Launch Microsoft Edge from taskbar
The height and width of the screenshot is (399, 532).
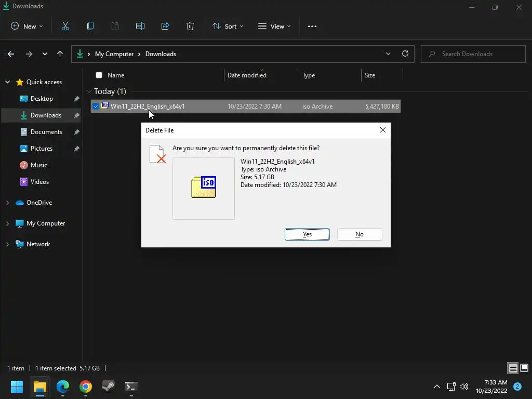point(63,387)
